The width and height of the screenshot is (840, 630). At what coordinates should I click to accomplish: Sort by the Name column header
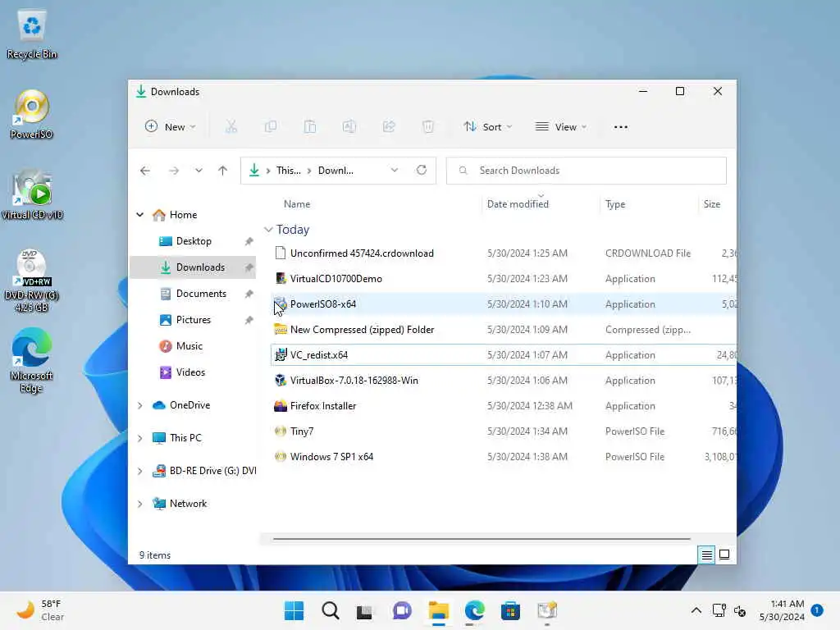pos(297,204)
